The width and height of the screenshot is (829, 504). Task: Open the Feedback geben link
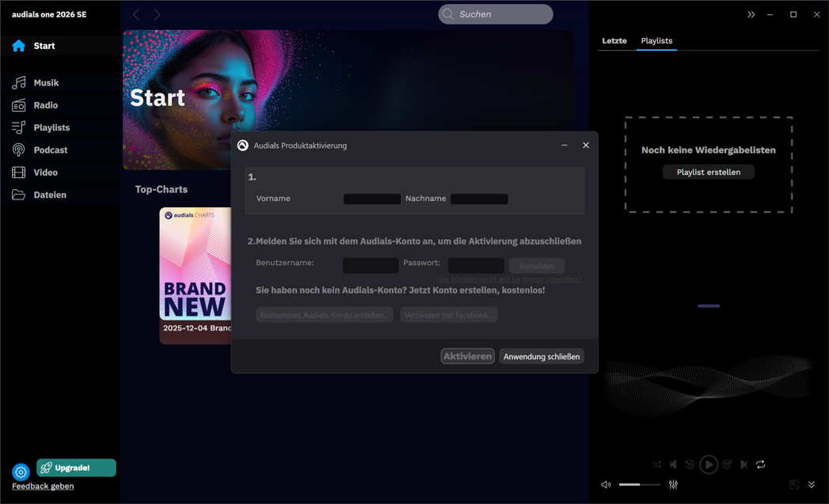[42, 486]
